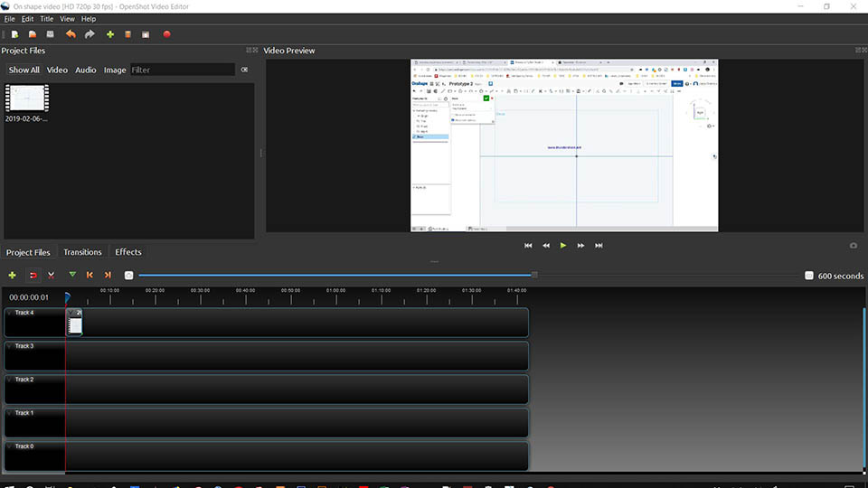Switch to the Effects tab

127,252
